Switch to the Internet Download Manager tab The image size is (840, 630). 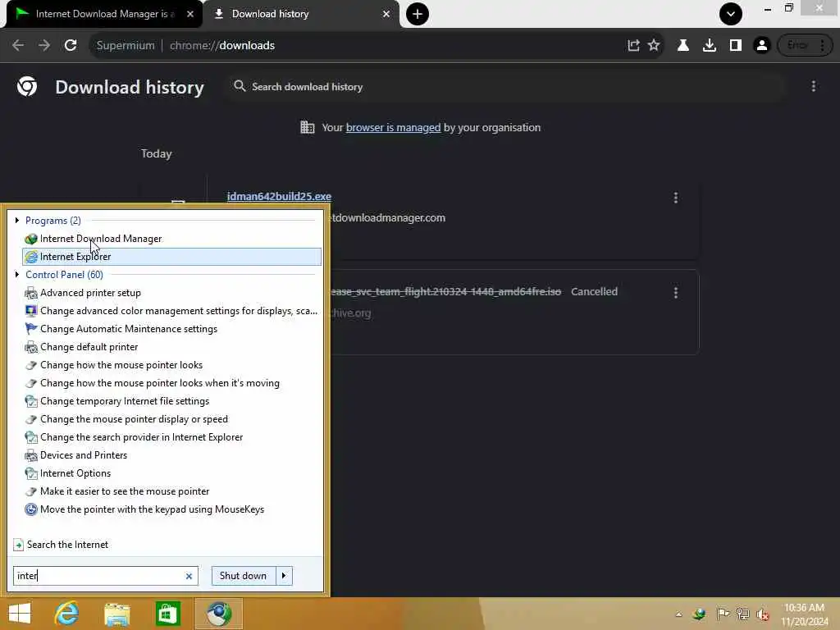tap(104, 14)
